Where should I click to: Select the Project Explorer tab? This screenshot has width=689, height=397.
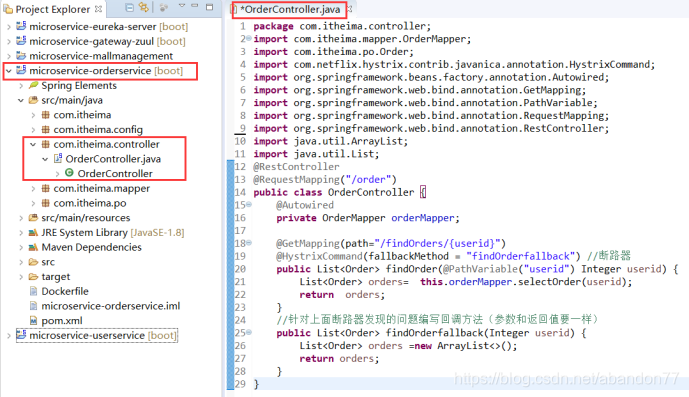[53, 9]
